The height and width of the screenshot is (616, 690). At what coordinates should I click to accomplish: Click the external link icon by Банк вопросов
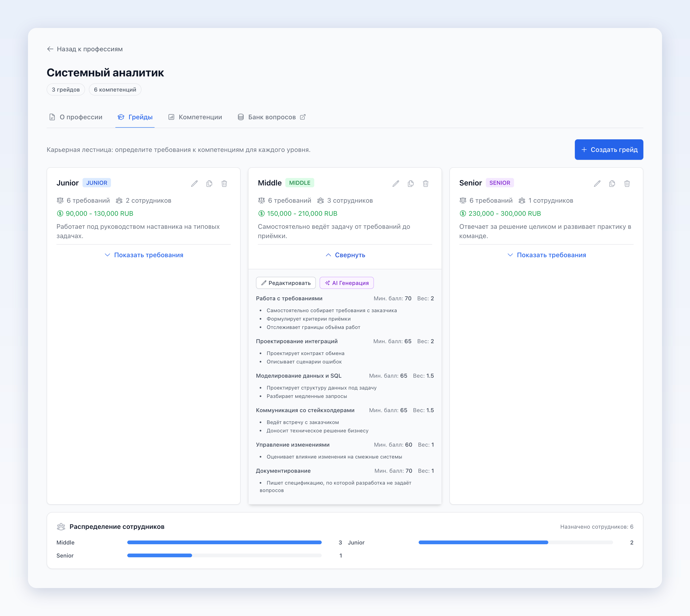click(303, 117)
